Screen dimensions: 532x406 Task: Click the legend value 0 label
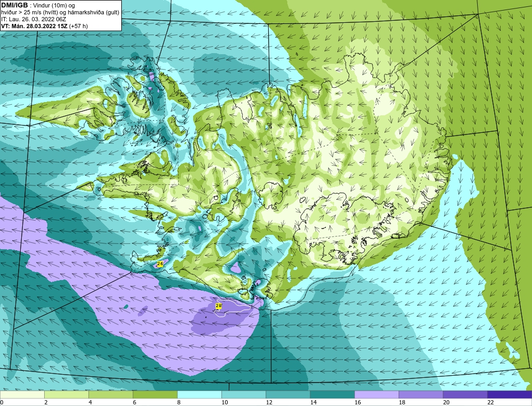(x=2, y=402)
